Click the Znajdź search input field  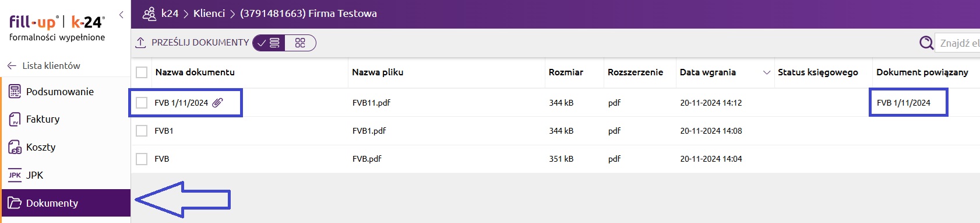(957, 43)
